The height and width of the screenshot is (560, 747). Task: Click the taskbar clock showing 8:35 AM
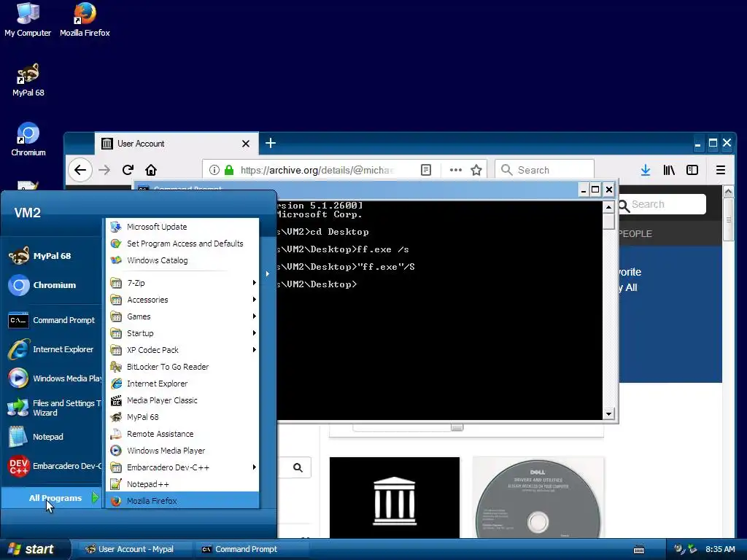(x=720, y=549)
